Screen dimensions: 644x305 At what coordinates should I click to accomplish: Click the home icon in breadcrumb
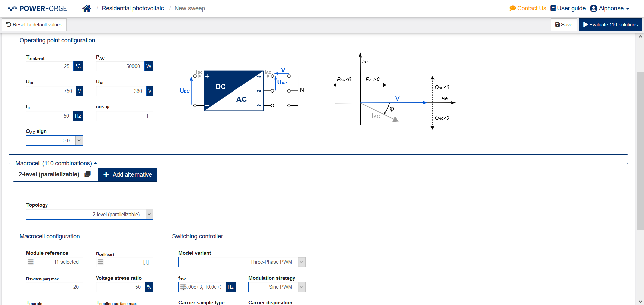coord(87,8)
